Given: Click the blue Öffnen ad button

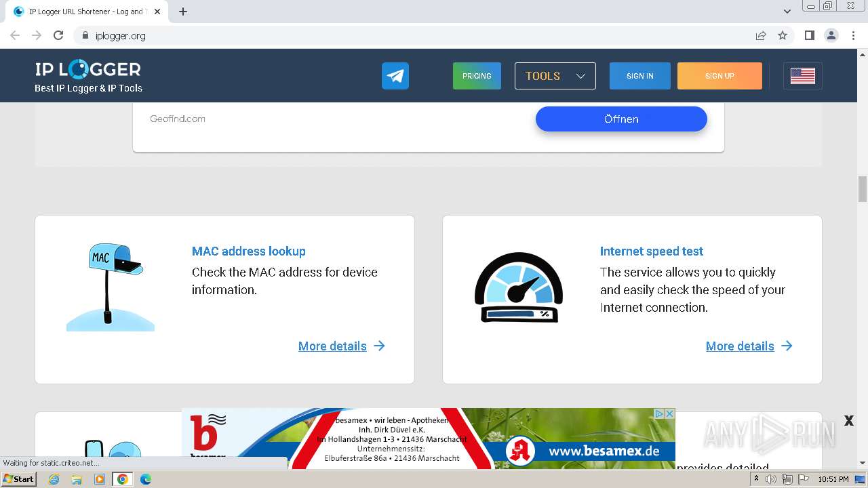Looking at the screenshot, I should point(621,119).
